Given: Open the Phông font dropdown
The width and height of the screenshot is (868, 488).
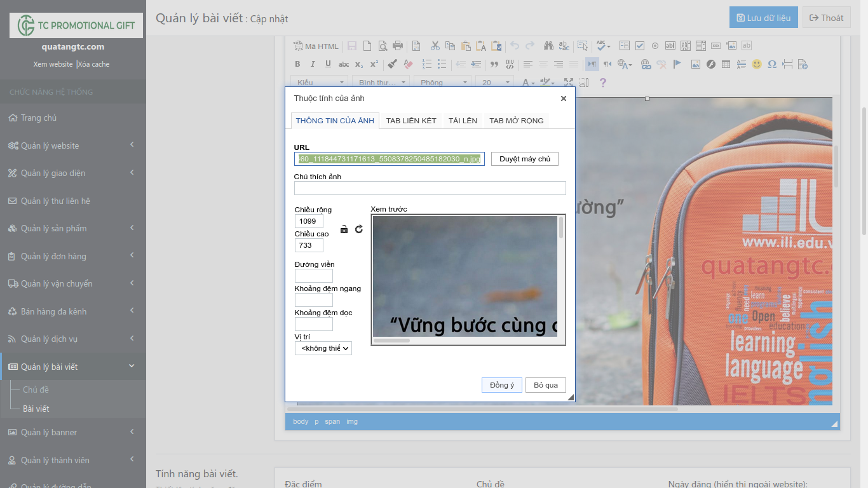Looking at the screenshot, I should coord(442,83).
